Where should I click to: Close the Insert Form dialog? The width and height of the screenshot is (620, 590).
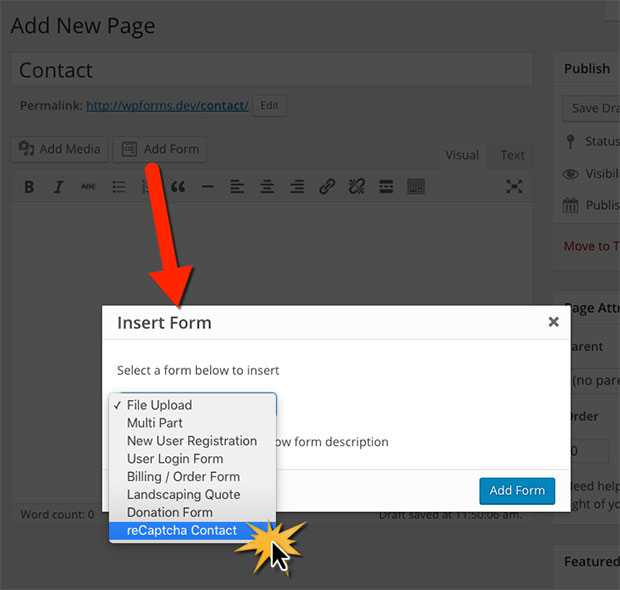point(554,322)
